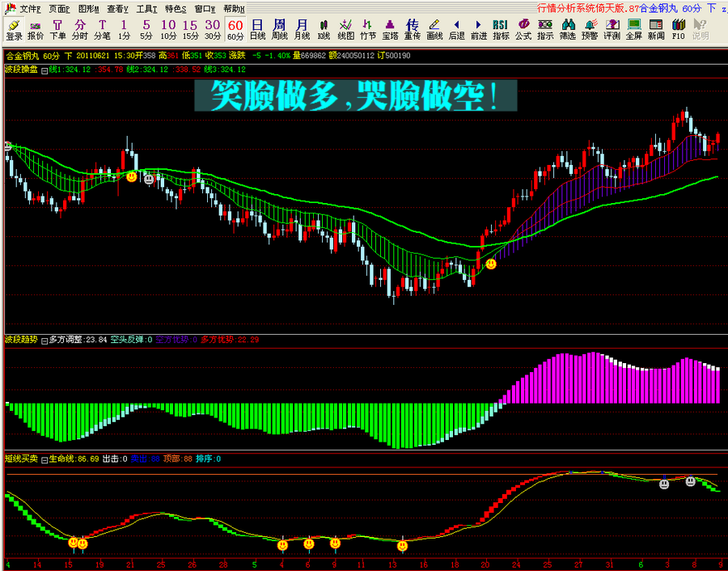This screenshot has height=571, width=728.
Task: Click the 波段操盘 indicator name label
Action: [21, 70]
